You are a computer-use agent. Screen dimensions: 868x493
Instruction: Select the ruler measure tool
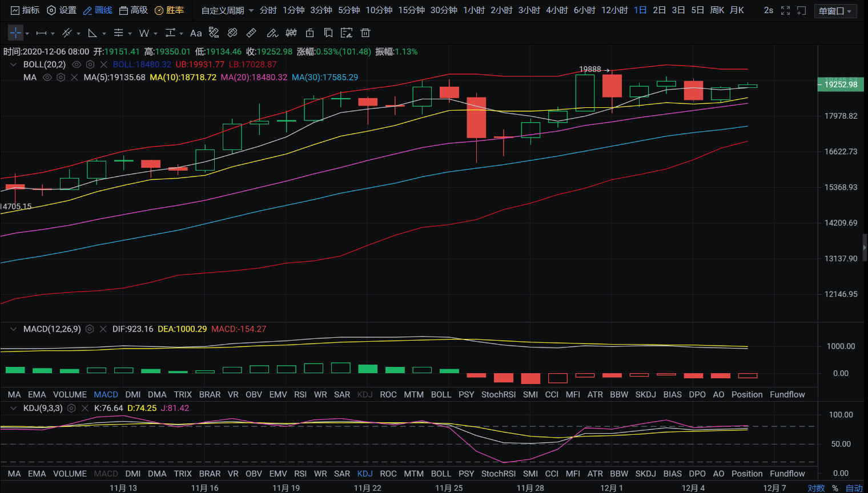click(251, 33)
